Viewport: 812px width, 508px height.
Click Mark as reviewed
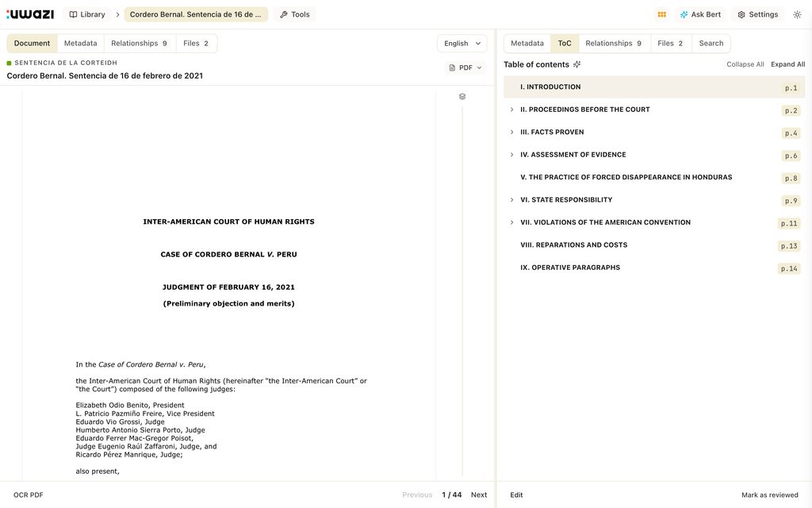click(769, 495)
